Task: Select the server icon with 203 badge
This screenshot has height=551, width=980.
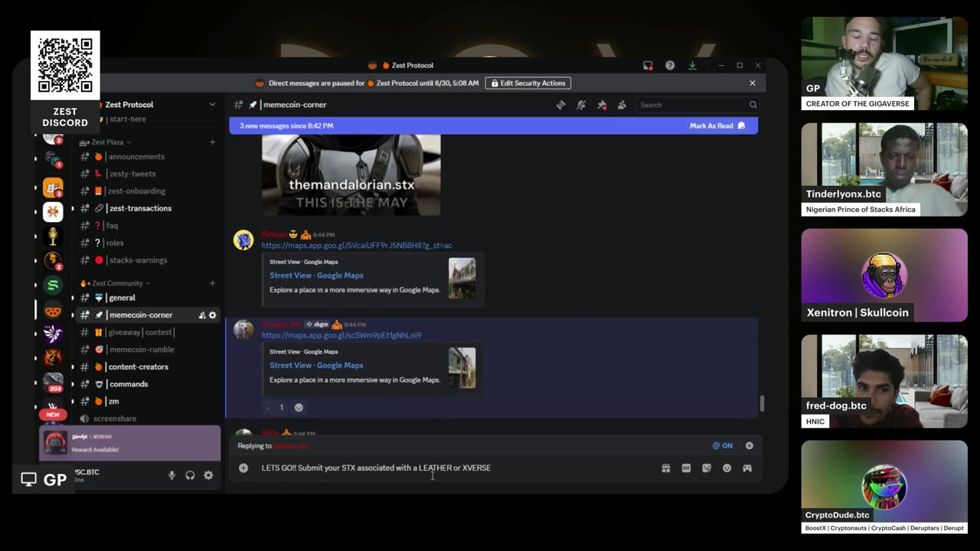Action: (x=53, y=382)
